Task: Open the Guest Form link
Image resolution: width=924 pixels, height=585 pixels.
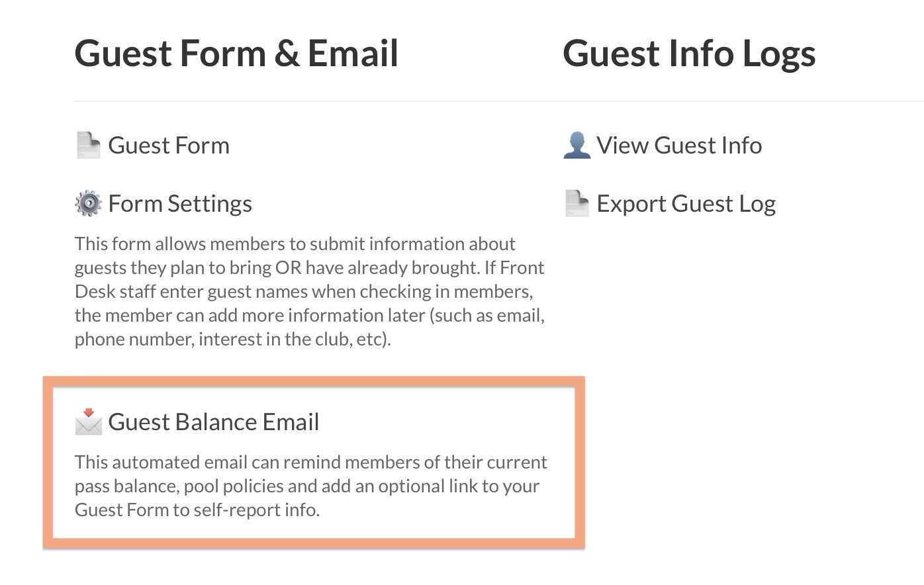Action: [169, 146]
